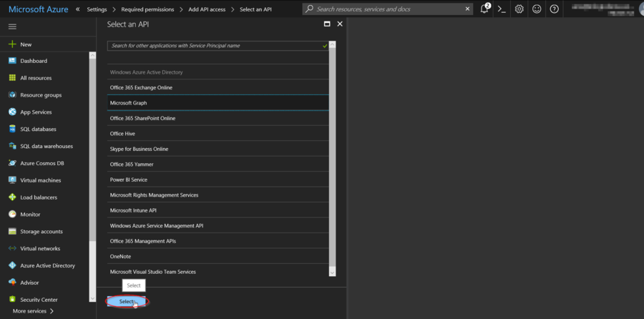Viewport: 644px width, 319px height.
Task: Open the notifications bell icon
Action: point(484,9)
